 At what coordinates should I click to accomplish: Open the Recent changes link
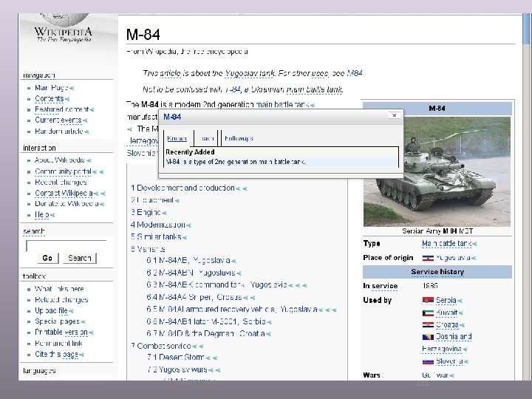(x=61, y=183)
